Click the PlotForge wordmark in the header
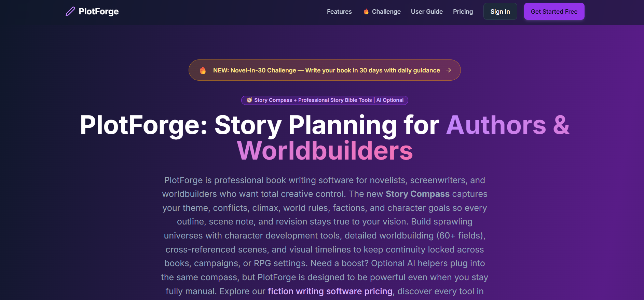The height and width of the screenshot is (300, 644). [x=98, y=11]
